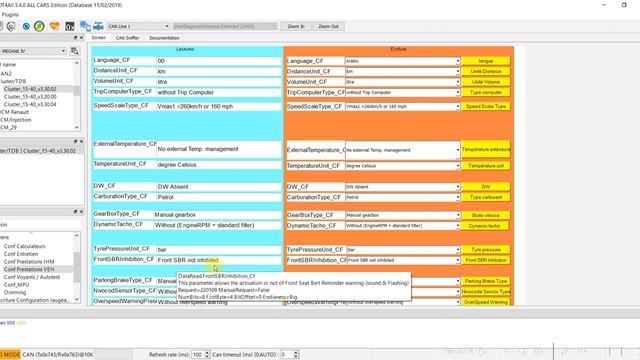Open the hex (0x) tool icon
Image resolution: width=640 pixels, height=360 pixels.
(x=70, y=26)
